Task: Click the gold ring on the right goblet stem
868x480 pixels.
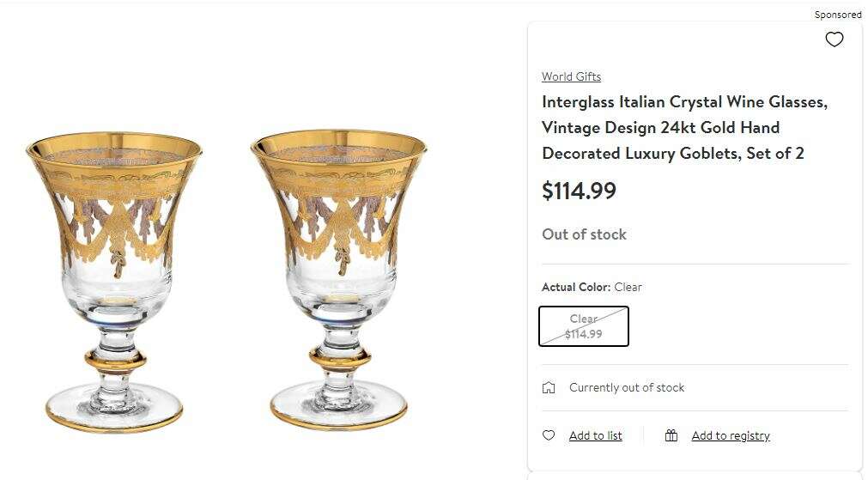Action: pyautogui.click(x=339, y=357)
